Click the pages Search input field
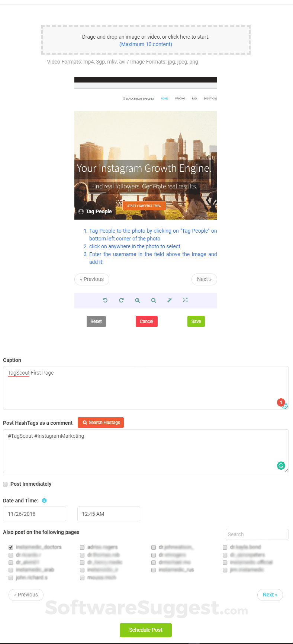Viewport: 293px width, 644px height. point(257,534)
